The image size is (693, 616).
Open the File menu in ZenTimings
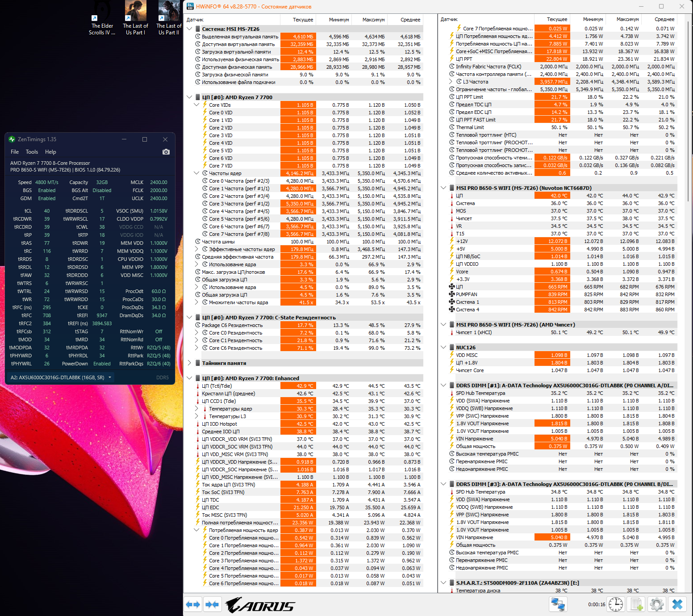(x=15, y=152)
